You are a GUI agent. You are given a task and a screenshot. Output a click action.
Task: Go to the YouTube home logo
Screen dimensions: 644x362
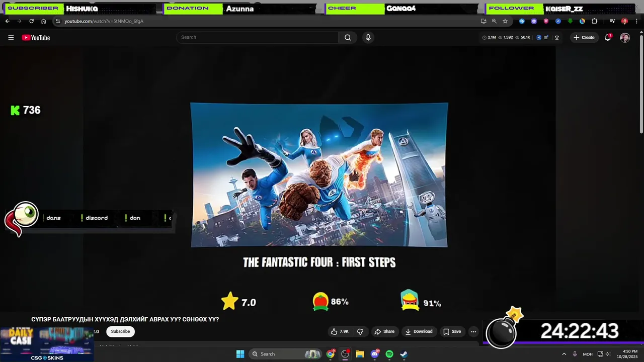coord(36,38)
